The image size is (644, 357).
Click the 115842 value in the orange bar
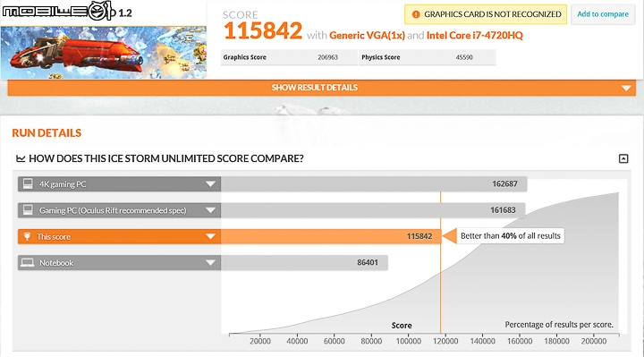click(x=419, y=236)
